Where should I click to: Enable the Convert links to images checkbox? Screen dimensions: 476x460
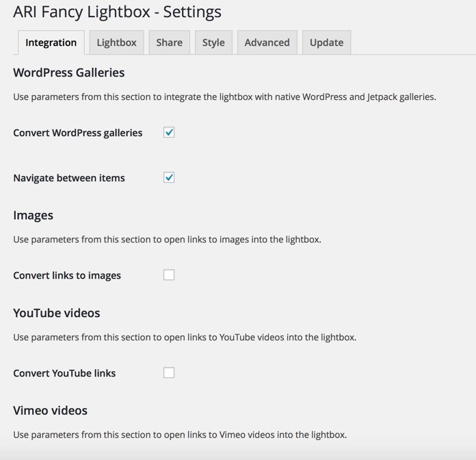pyautogui.click(x=169, y=274)
